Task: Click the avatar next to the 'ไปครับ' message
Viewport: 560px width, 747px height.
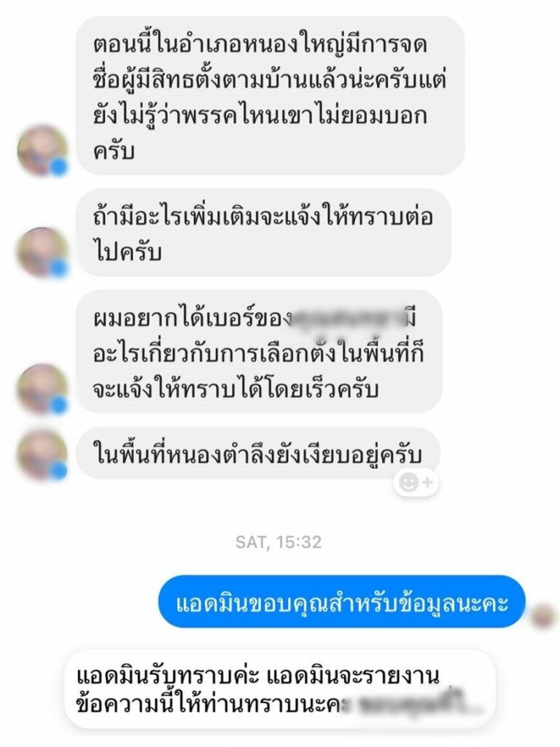Action: click(42, 252)
